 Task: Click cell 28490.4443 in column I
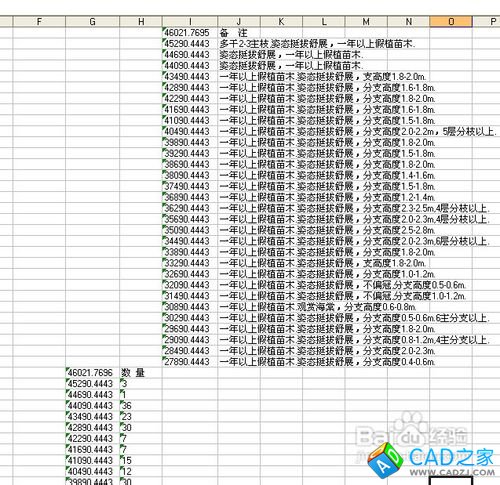(x=190, y=351)
